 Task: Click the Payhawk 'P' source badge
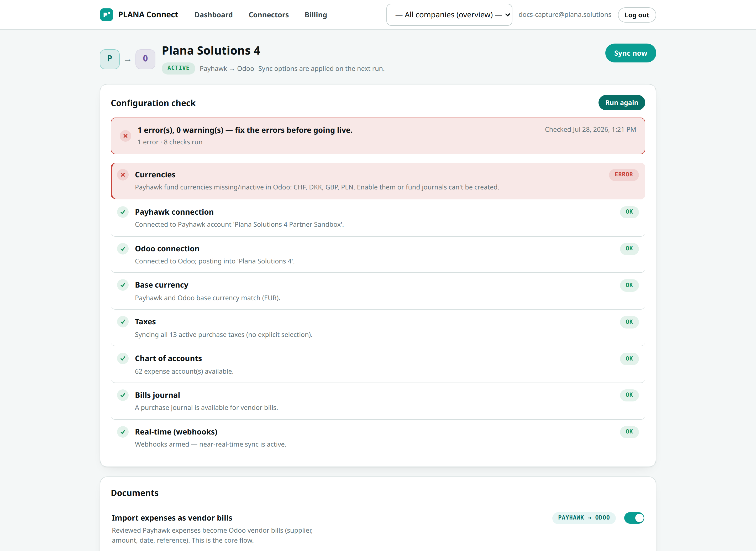tap(110, 59)
